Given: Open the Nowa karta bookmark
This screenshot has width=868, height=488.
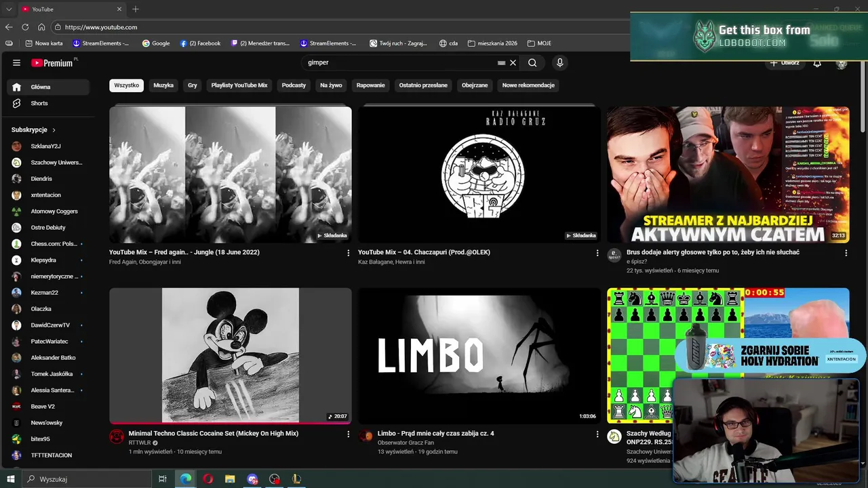Looking at the screenshot, I should pyautogui.click(x=43, y=43).
